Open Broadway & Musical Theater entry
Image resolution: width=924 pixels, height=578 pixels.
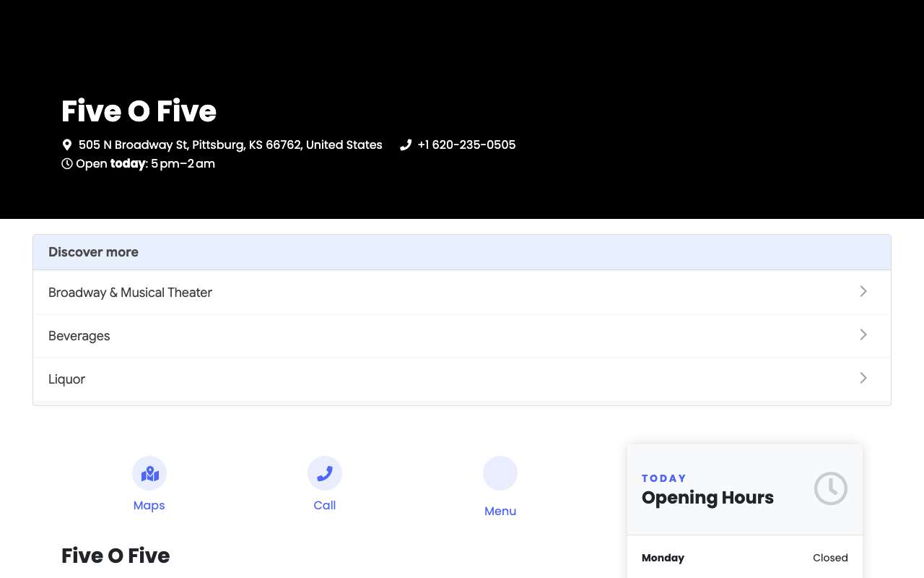click(462, 292)
